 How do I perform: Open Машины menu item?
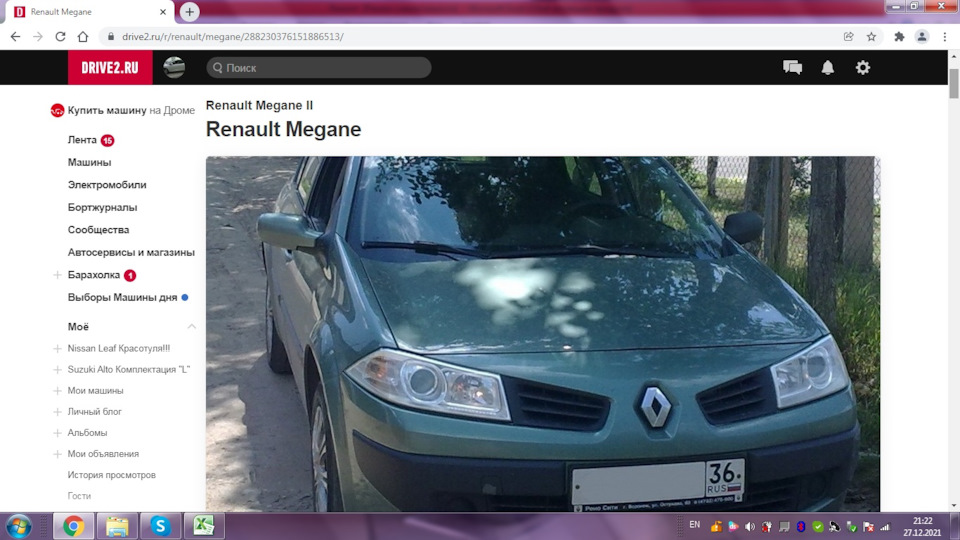pos(89,162)
